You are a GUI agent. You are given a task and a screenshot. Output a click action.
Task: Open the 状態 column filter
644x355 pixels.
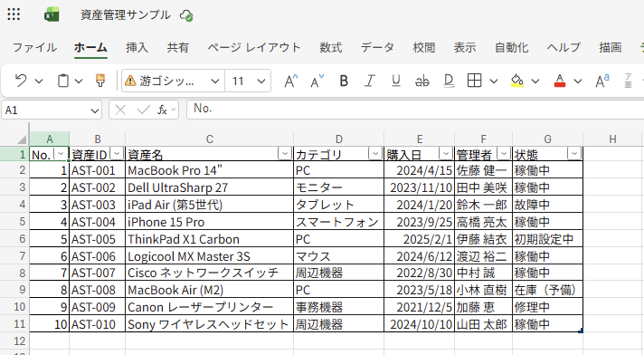tap(574, 154)
